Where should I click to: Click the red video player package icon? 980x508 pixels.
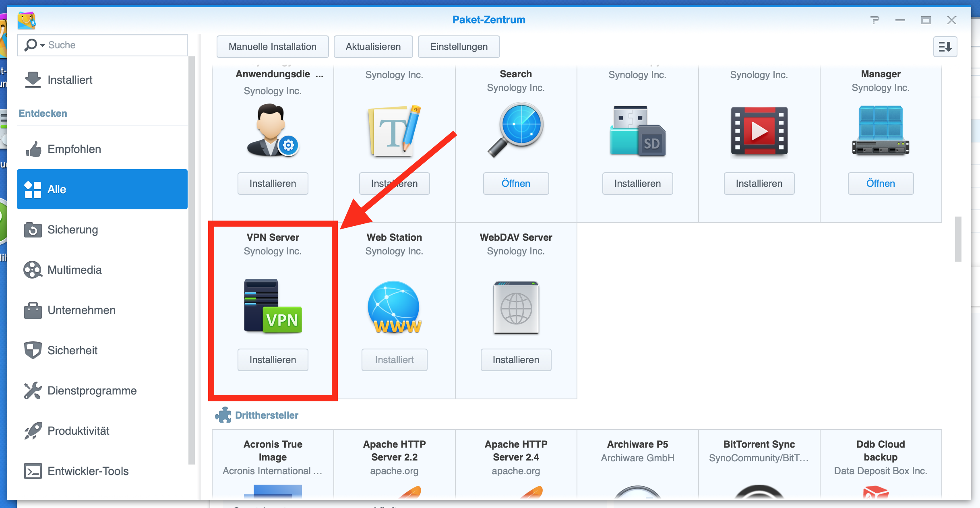759,131
